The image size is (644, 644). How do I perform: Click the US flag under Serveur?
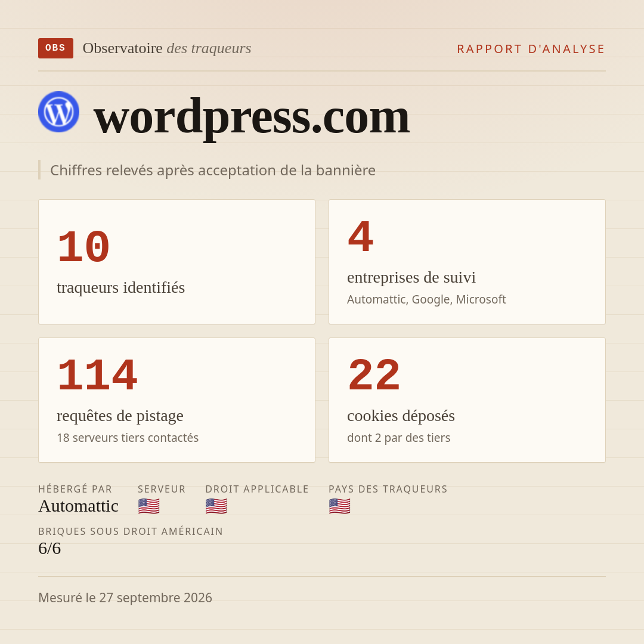click(148, 506)
